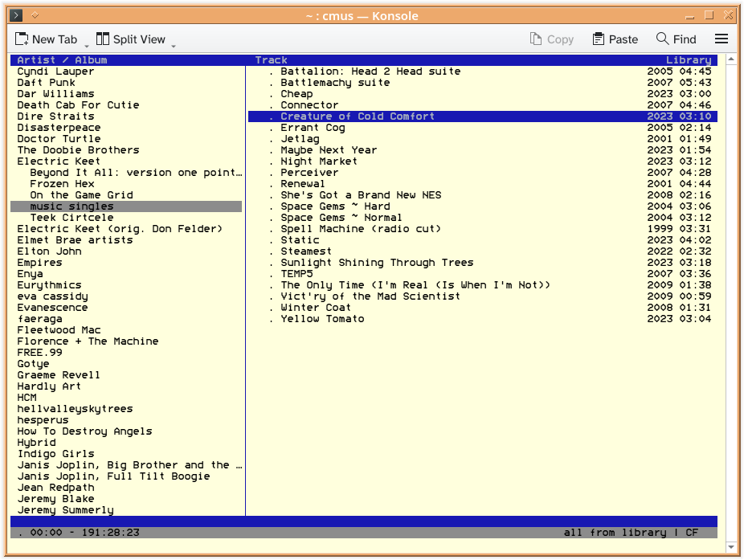744x560 pixels.
Task: Collapse the Electric Keet artist entry
Action: coord(126,161)
